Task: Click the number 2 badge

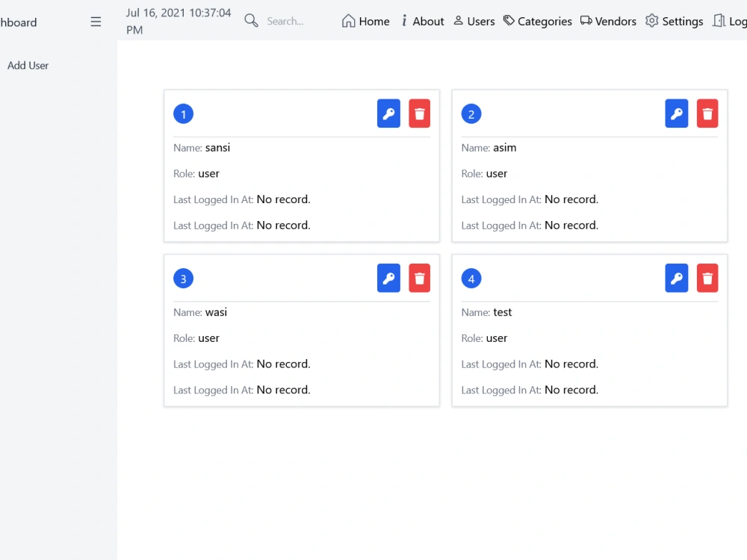Action: click(471, 114)
